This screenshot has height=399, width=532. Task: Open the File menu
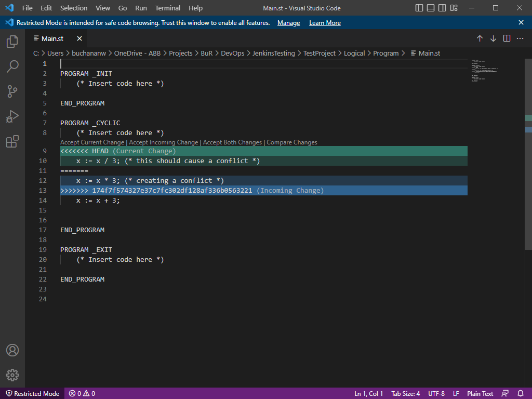(x=27, y=8)
